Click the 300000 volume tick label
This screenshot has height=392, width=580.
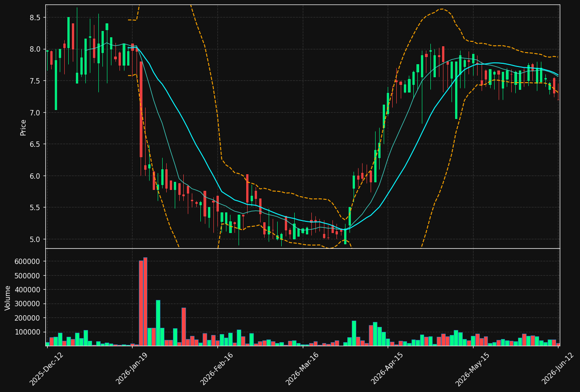[28, 304]
